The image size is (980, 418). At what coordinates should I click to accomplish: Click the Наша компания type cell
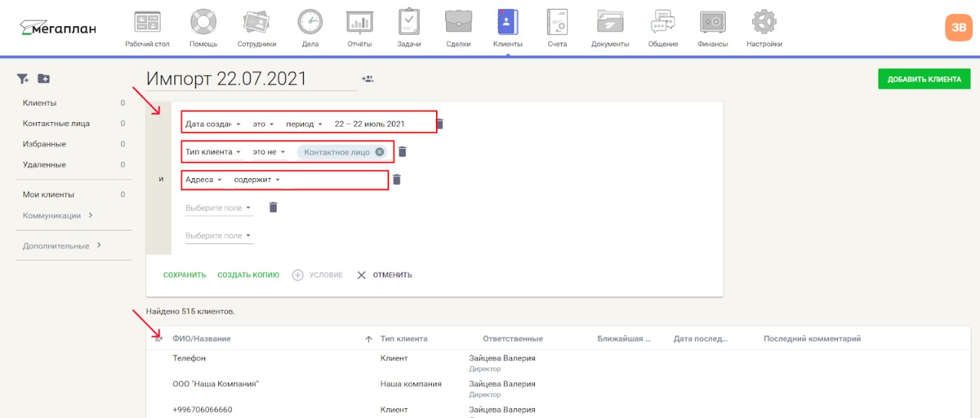click(411, 384)
